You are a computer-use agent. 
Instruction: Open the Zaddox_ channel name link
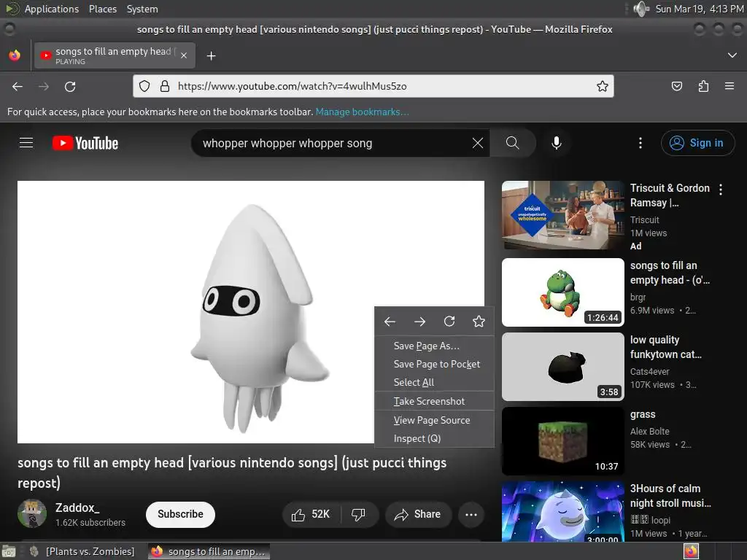(77, 507)
